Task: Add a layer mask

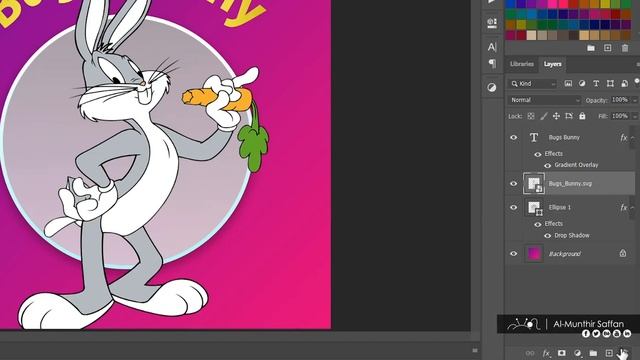Action: tap(562, 353)
